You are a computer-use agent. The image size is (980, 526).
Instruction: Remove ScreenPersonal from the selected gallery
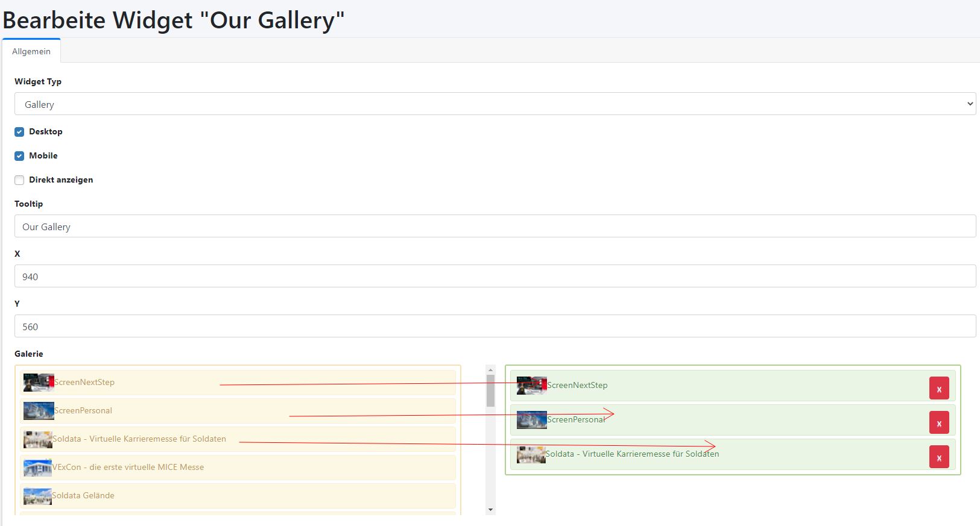tap(938, 423)
